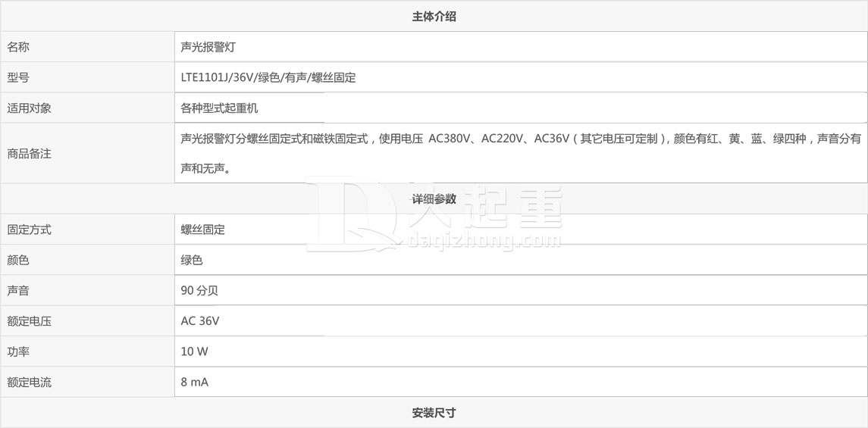Select the 型号 label cell
This screenshot has width=868, height=428.
[x=87, y=77]
